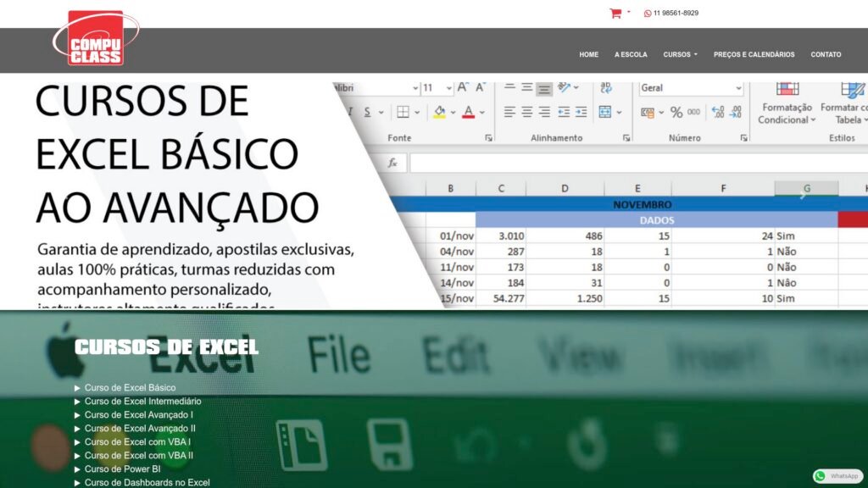Go to the HOME menu item

pos(588,54)
